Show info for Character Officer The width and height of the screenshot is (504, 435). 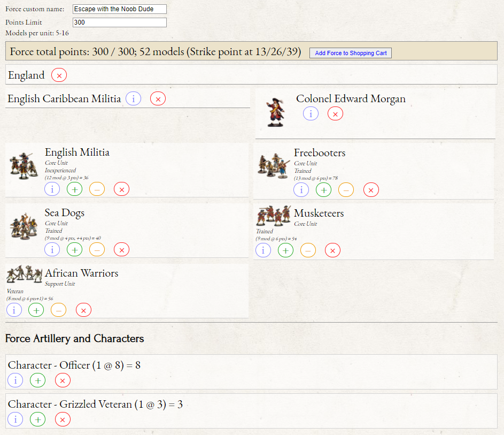point(15,380)
